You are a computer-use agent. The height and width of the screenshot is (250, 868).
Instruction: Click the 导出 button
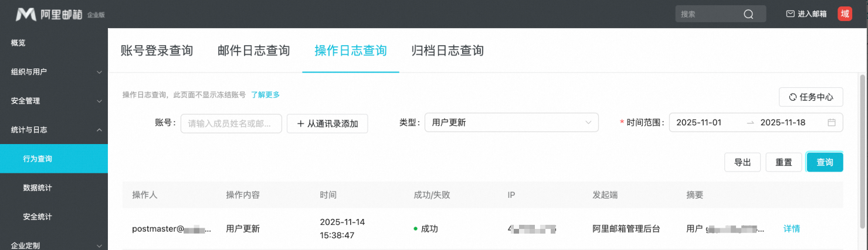coord(742,162)
